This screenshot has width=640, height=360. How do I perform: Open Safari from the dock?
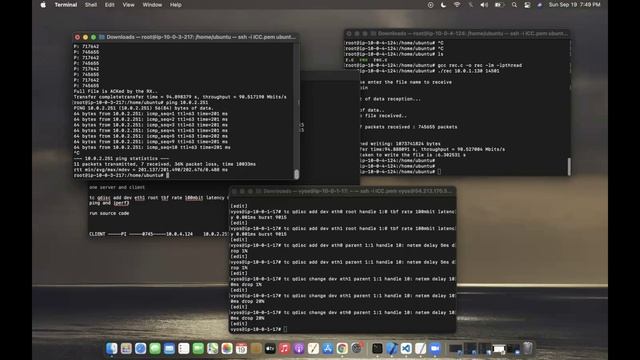140,348
